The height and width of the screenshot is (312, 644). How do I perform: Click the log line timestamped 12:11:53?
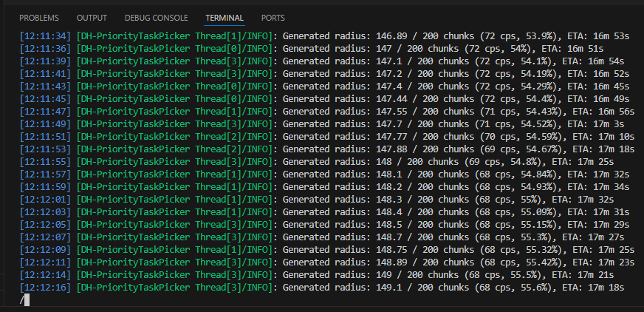(327, 149)
